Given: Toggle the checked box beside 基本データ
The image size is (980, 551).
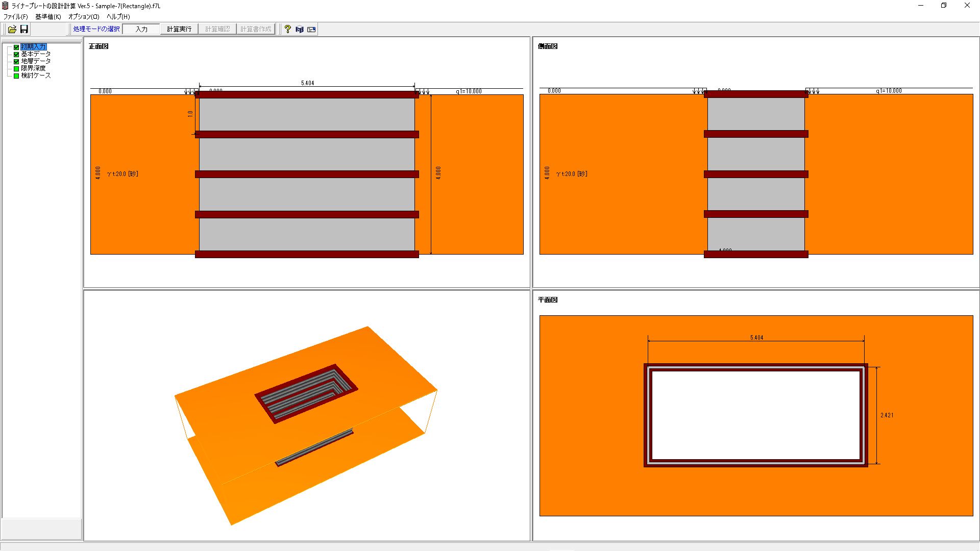Looking at the screenshot, I should (x=16, y=54).
